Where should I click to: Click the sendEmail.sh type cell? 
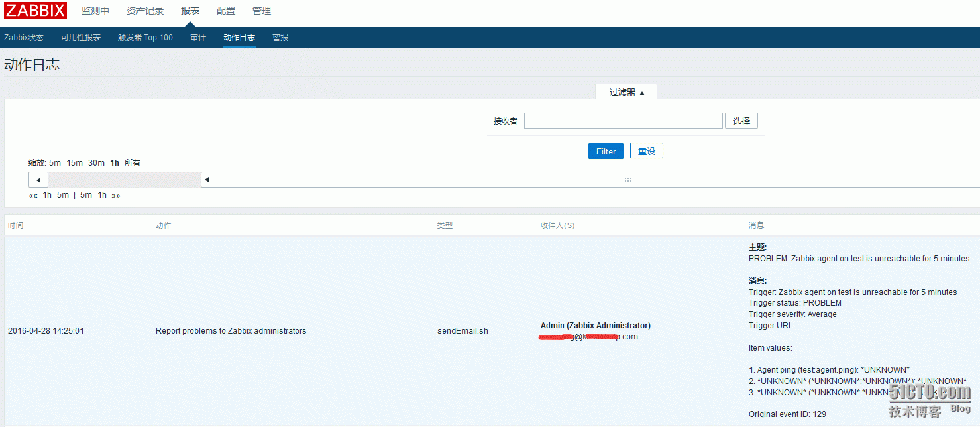463,331
